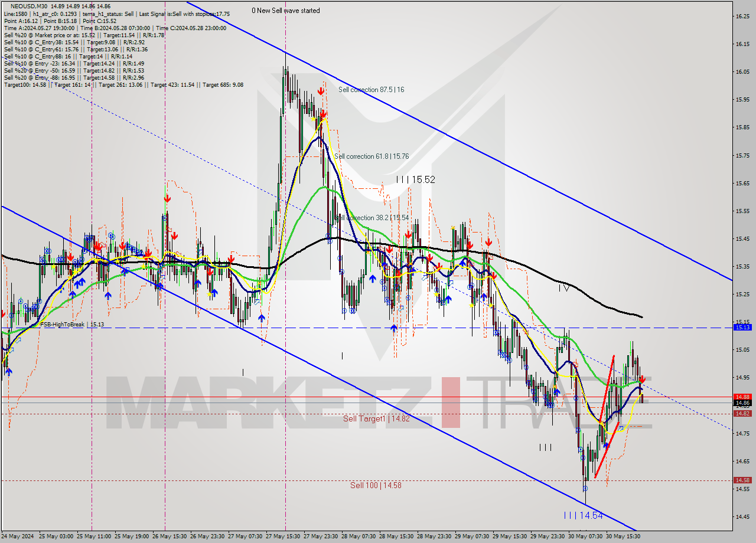Viewport: 756px width, 543px height.
Task: Click the '25 May 11:00' time axis label
Action: 94,537
